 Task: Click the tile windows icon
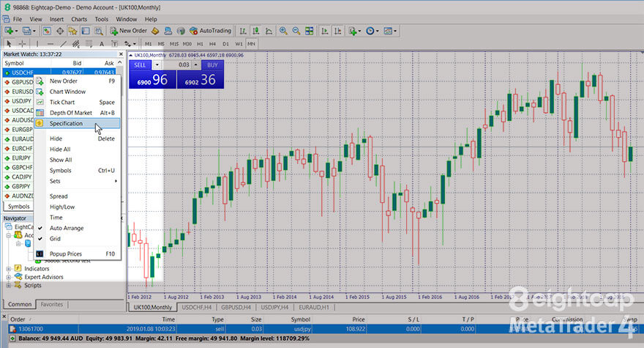pos(310,31)
